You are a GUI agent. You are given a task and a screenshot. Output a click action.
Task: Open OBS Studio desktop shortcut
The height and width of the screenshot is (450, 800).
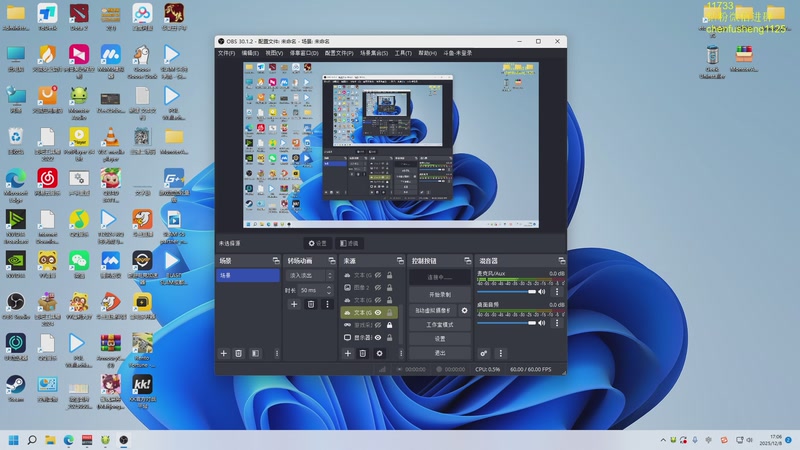pos(16,306)
